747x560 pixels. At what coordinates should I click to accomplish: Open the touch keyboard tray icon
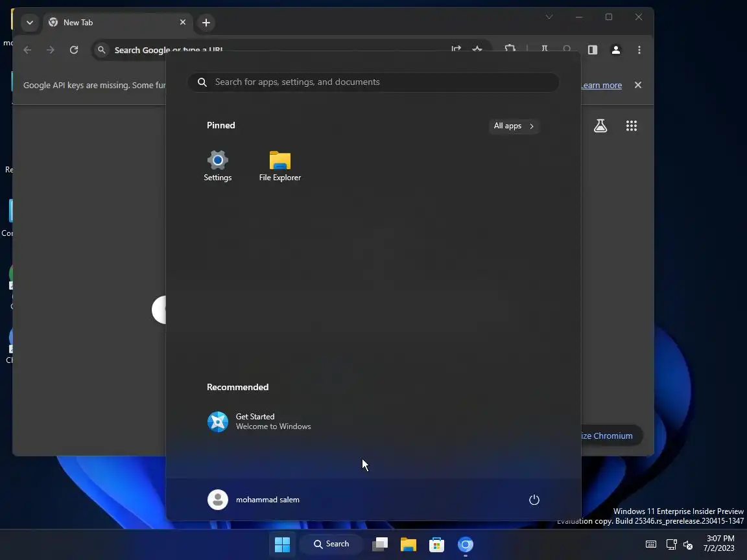coord(651,544)
